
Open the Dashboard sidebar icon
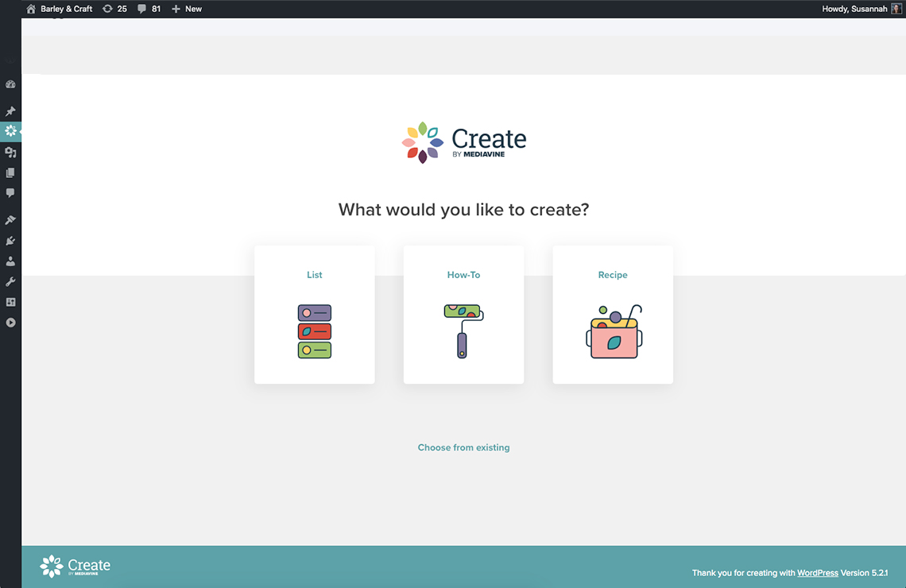click(x=10, y=84)
